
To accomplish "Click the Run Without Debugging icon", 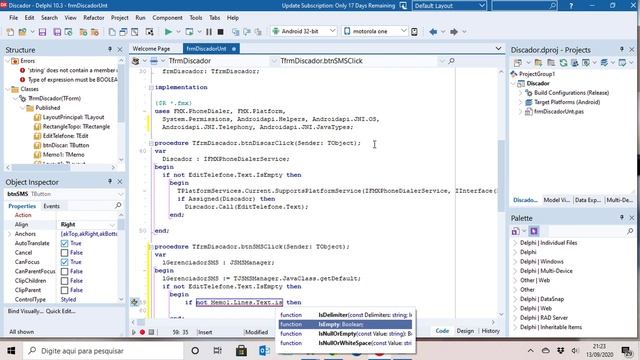I will click(x=189, y=31).
